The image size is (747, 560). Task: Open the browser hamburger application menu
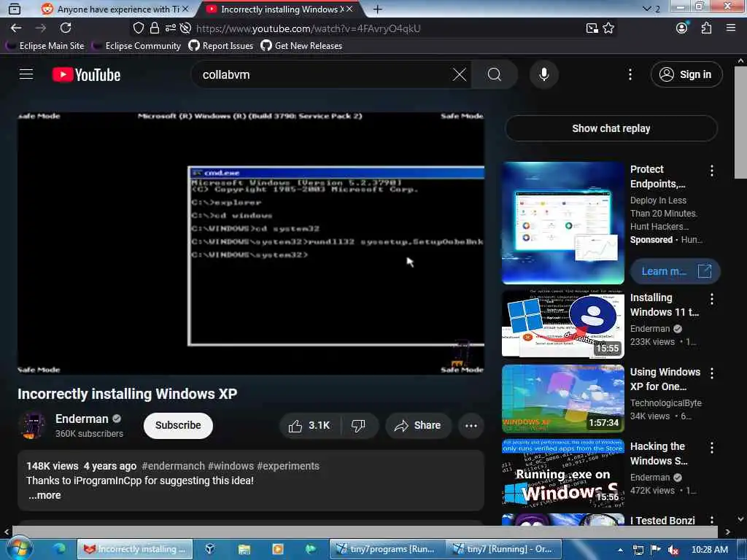(731, 28)
